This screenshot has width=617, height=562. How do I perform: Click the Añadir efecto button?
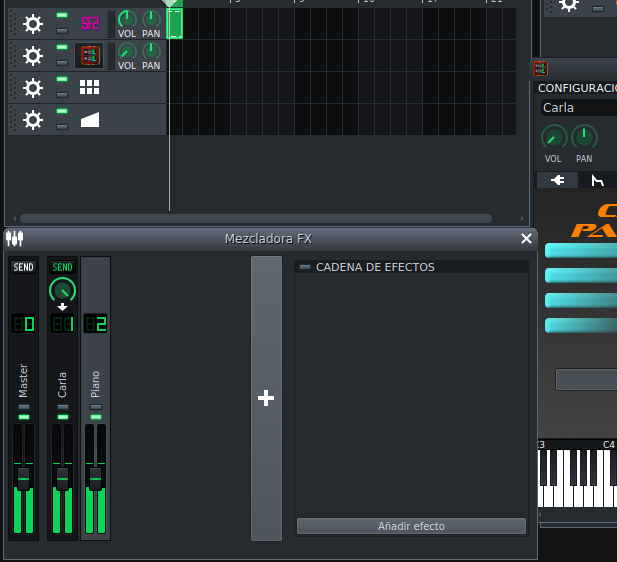[x=411, y=526]
